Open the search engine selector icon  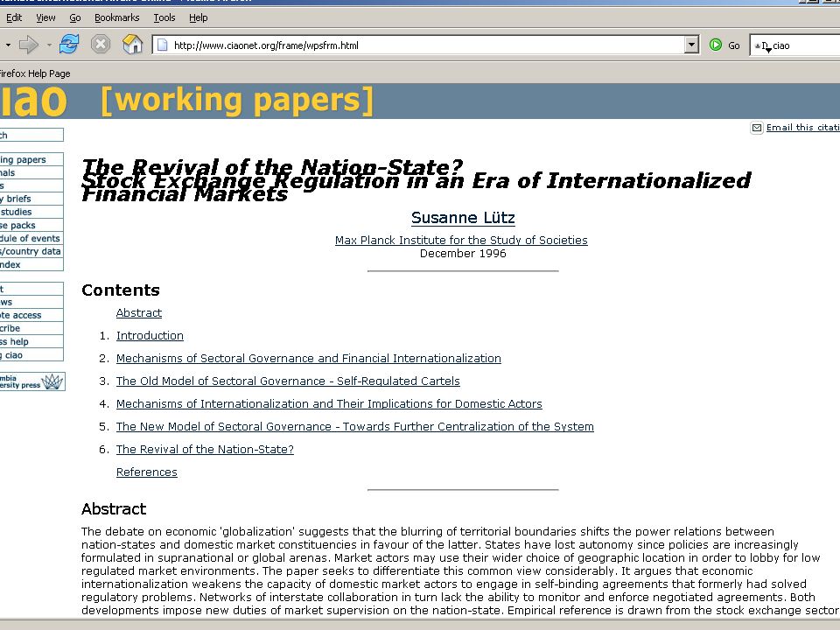(x=763, y=46)
